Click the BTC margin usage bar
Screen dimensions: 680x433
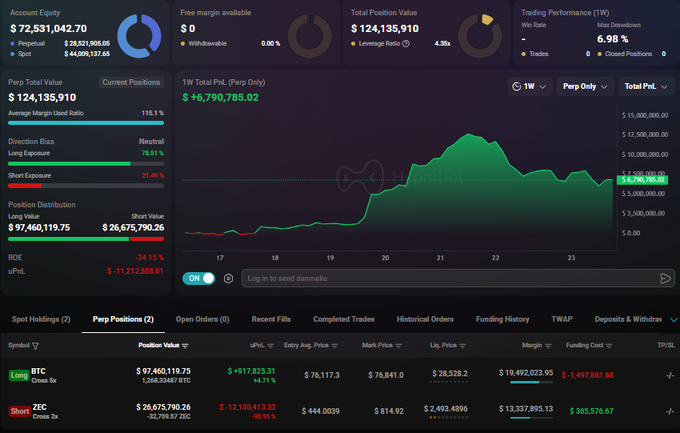point(531,382)
